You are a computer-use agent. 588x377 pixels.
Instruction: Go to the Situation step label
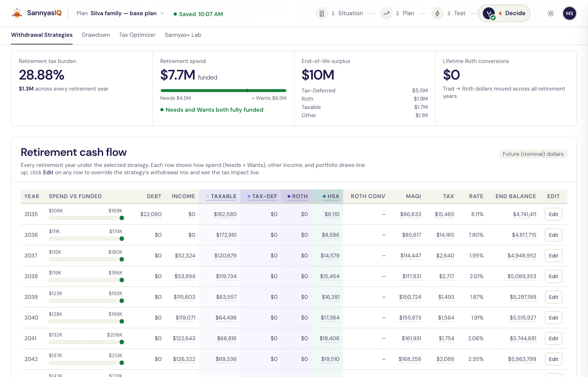(350, 13)
